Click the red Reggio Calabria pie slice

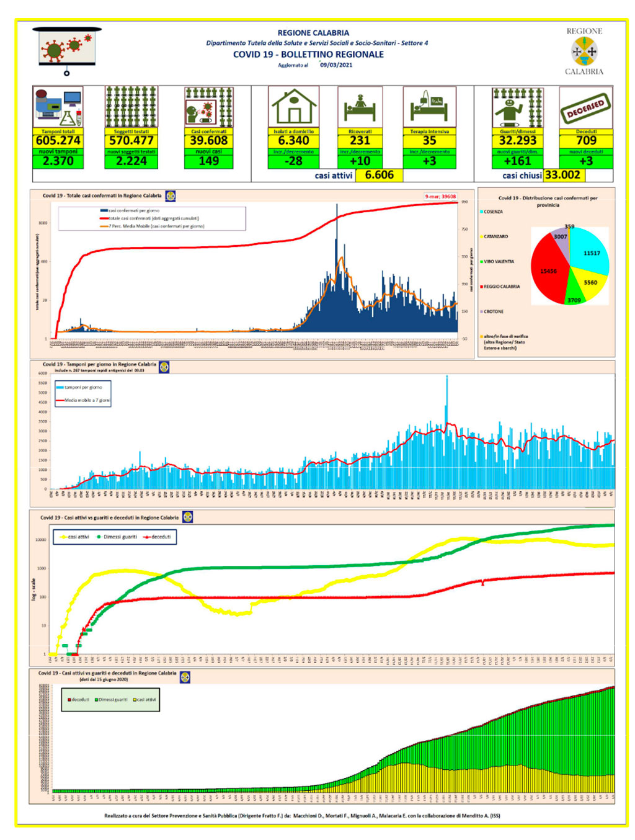click(548, 270)
